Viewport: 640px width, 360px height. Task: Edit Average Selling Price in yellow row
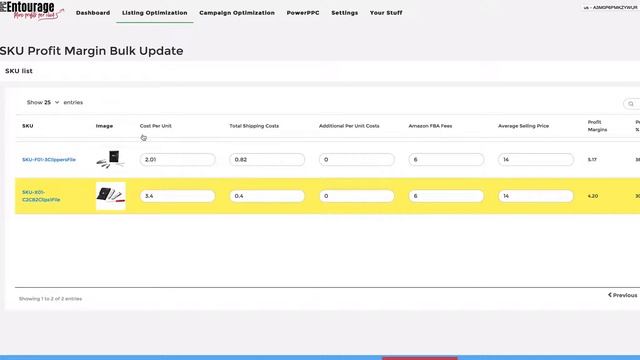tap(536, 196)
